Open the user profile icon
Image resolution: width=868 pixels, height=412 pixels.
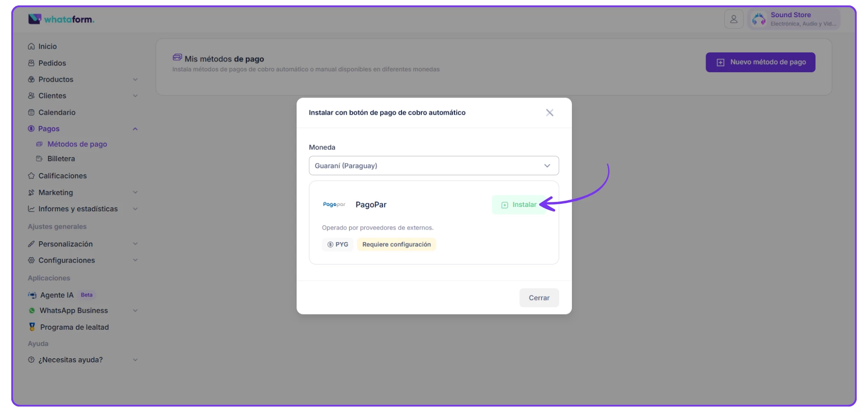click(733, 19)
